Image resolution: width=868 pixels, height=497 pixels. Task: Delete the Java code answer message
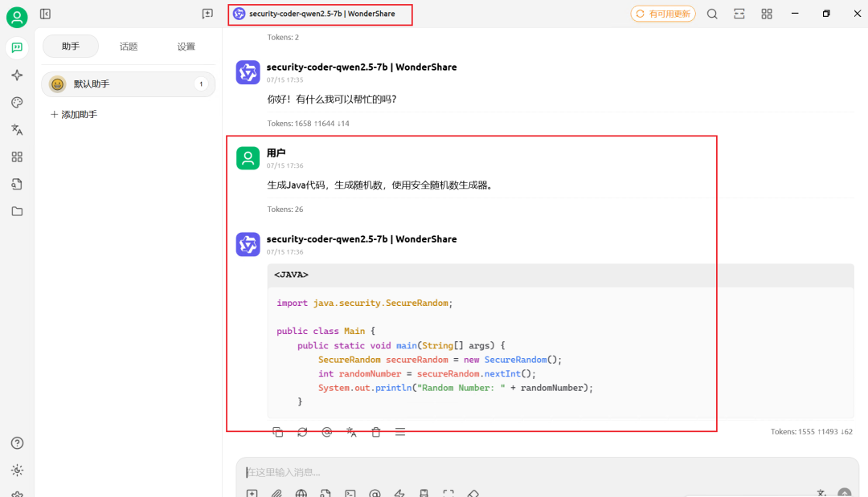(x=376, y=432)
